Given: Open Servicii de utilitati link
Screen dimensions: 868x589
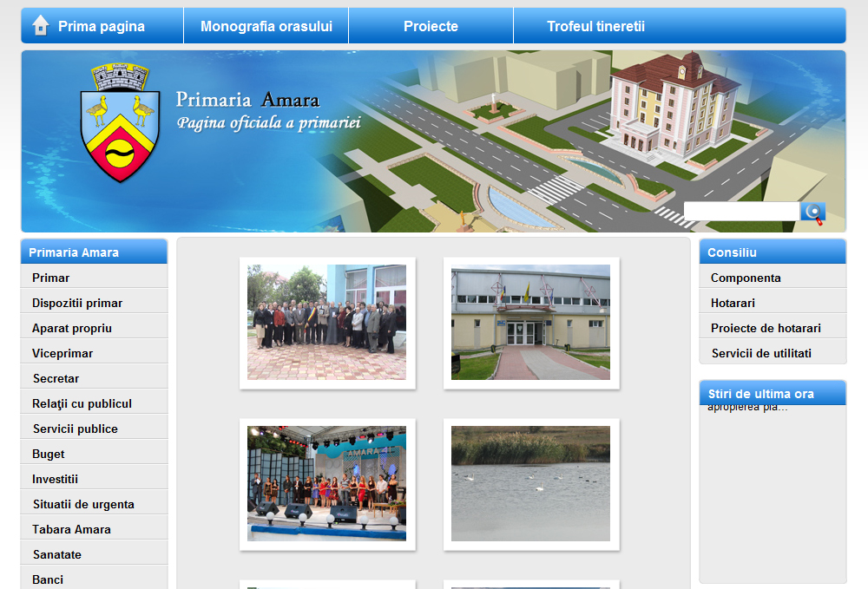Looking at the screenshot, I should [x=761, y=353].
